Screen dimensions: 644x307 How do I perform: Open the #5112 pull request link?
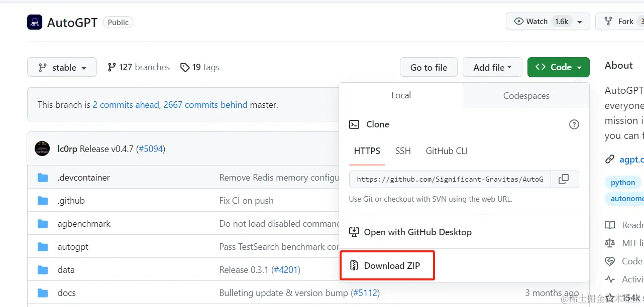tap(365, 293)
